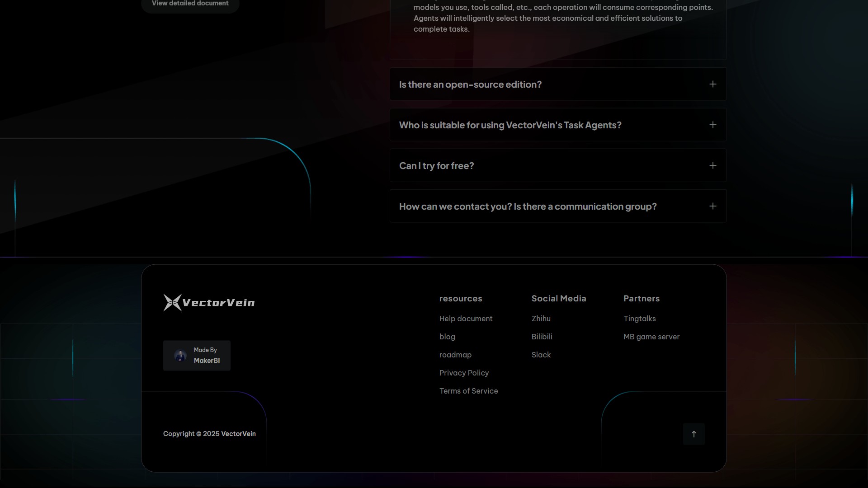868x488 pixels.
Task: Visit the Bilibili social link
Action: pos(542,337)
